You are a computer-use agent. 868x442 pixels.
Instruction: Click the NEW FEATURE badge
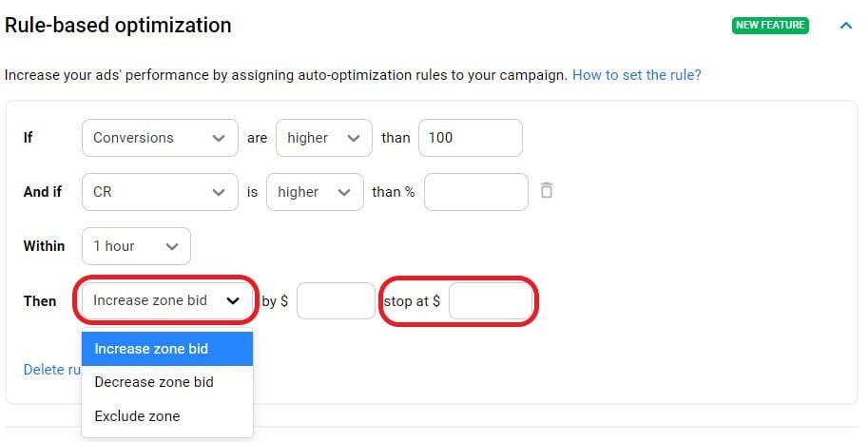pyautogui.click(x=770, y=26)
